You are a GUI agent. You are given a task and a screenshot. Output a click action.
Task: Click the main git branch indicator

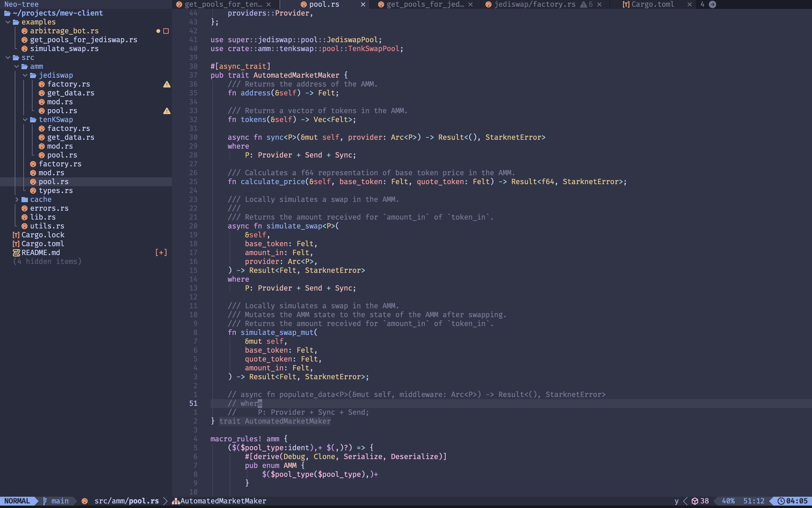(x=56, y=501)
